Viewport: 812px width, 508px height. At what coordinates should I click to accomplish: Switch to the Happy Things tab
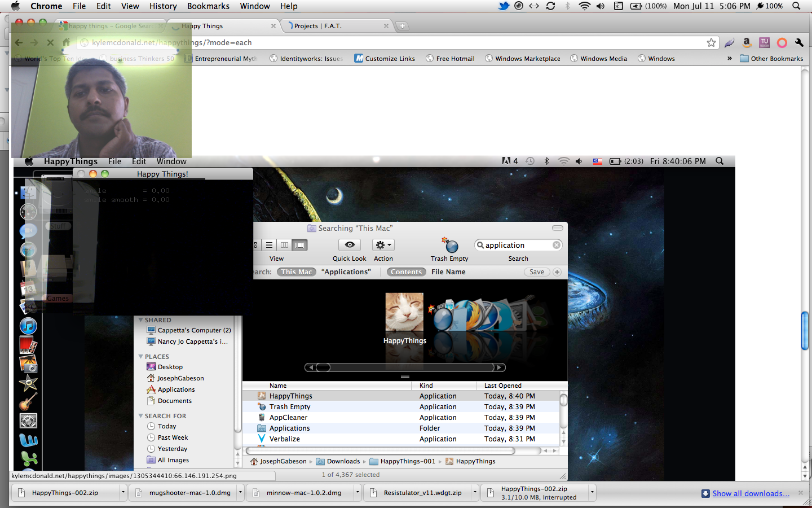pos(223,26)
